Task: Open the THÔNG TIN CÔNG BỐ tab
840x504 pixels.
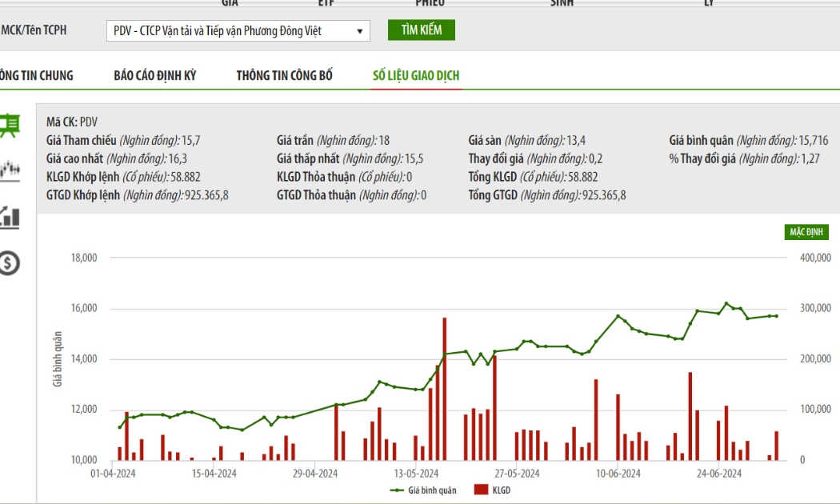Action: [x=285, y=75]
